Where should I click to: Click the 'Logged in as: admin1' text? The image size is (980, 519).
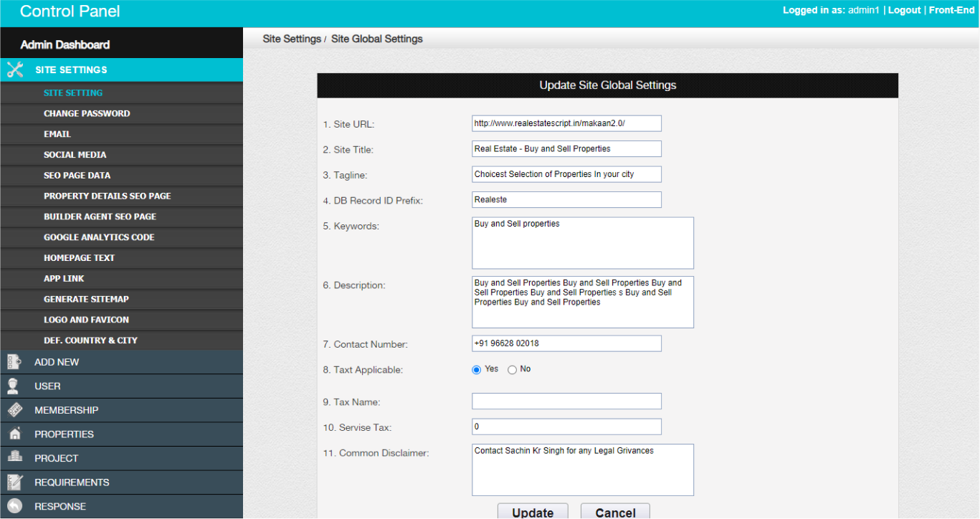coord(831,10)
